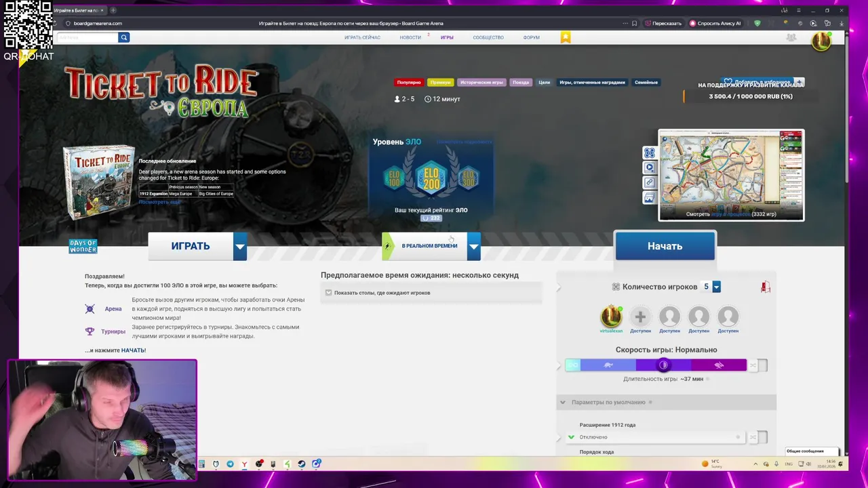
Task: Click the Пересказать button in browser toolbar
Action: pos(663,23)
